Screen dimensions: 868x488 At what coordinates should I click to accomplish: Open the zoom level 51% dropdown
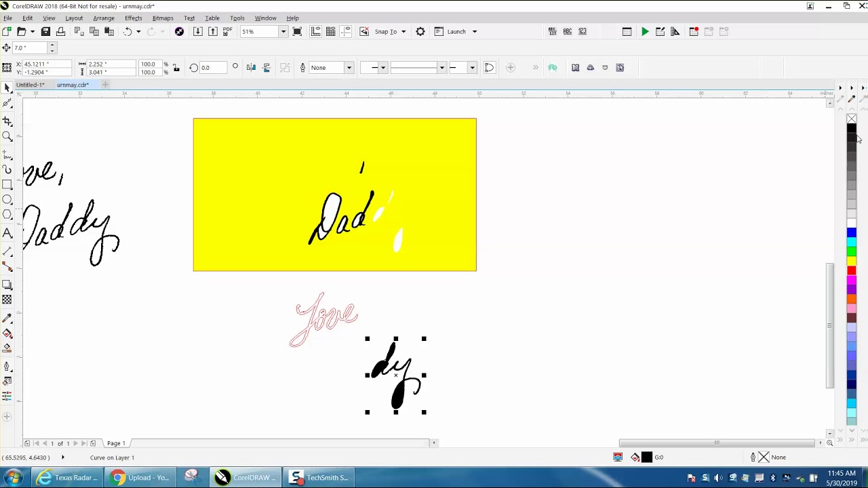(283, 31)
